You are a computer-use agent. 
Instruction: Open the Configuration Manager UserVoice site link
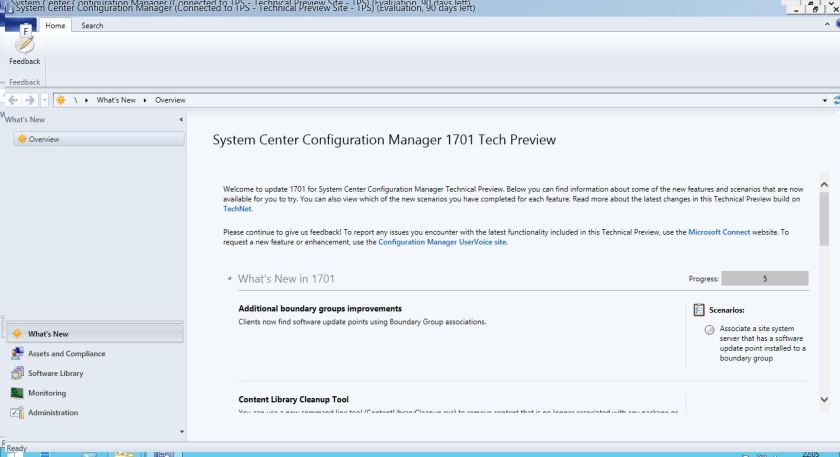(442, 242)
